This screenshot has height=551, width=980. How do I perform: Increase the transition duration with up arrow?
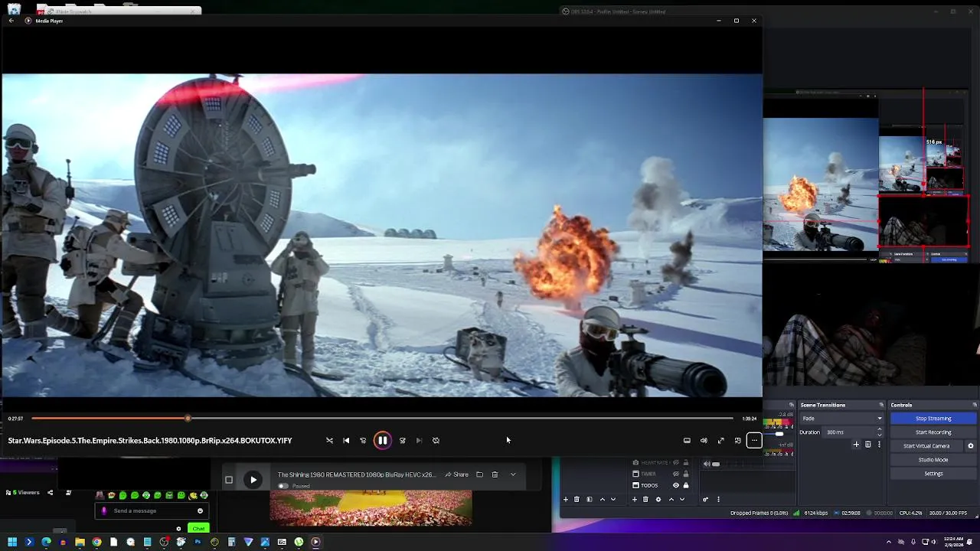(x=879, y=430)
